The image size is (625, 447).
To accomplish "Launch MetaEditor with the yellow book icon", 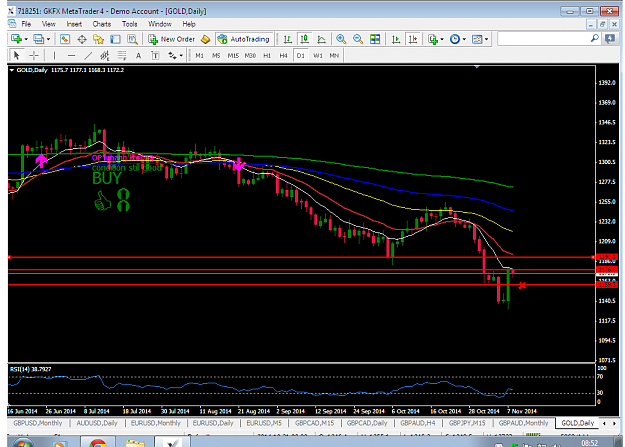I will 205,39.
